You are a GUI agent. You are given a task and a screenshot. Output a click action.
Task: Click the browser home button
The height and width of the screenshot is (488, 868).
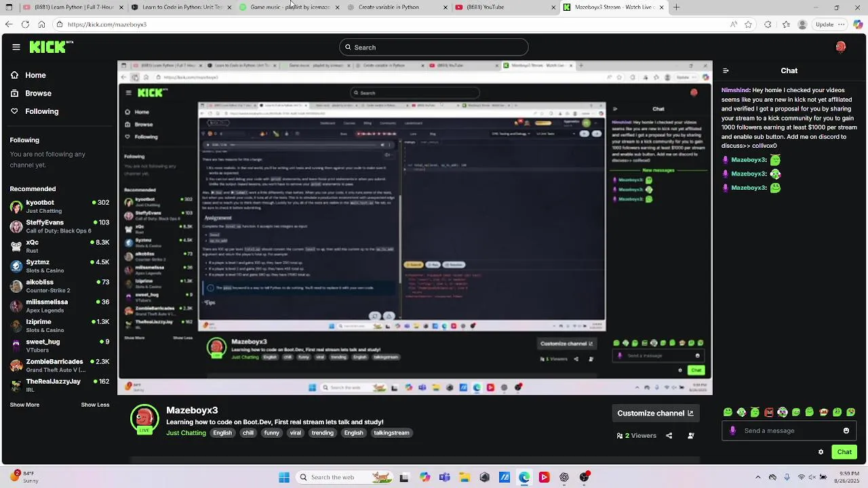point(41,24)
